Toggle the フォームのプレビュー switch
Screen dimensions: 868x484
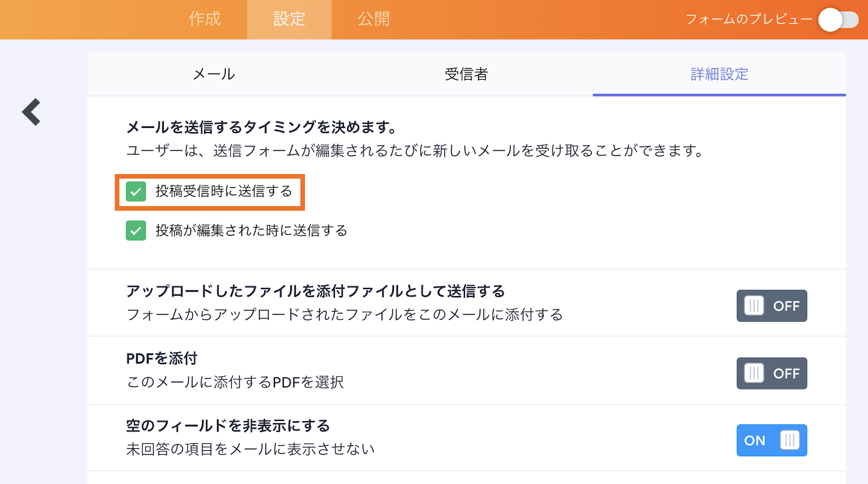[x=838, y=20]
